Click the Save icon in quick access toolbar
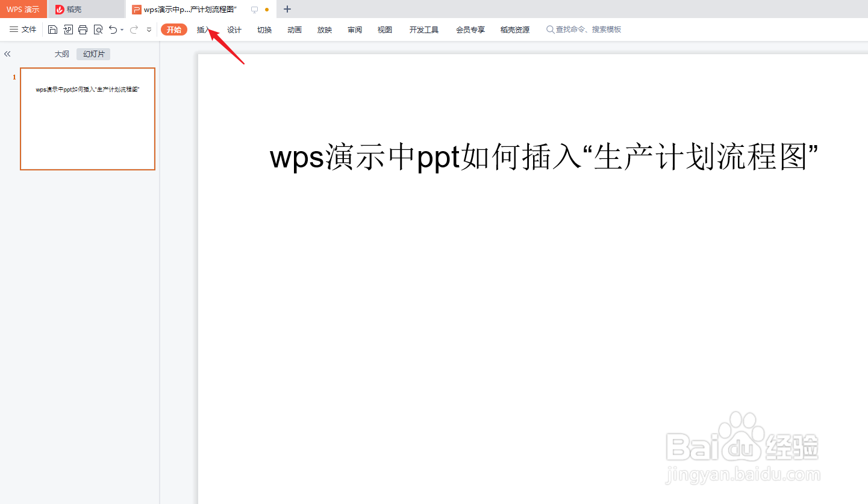The width and height of the screenshot is (868, 504). [x=52, y=30]
